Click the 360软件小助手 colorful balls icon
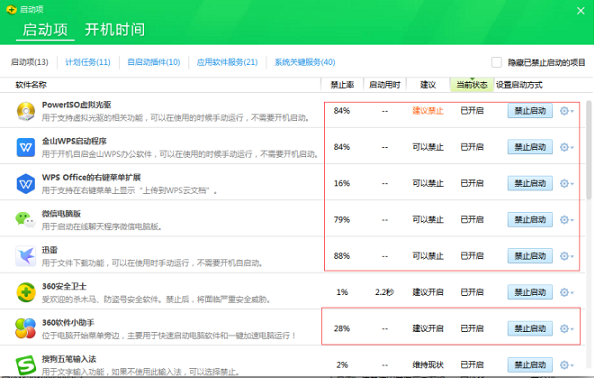Image resolution: width=595 pixels, height=378 pixels. [25, 329]
